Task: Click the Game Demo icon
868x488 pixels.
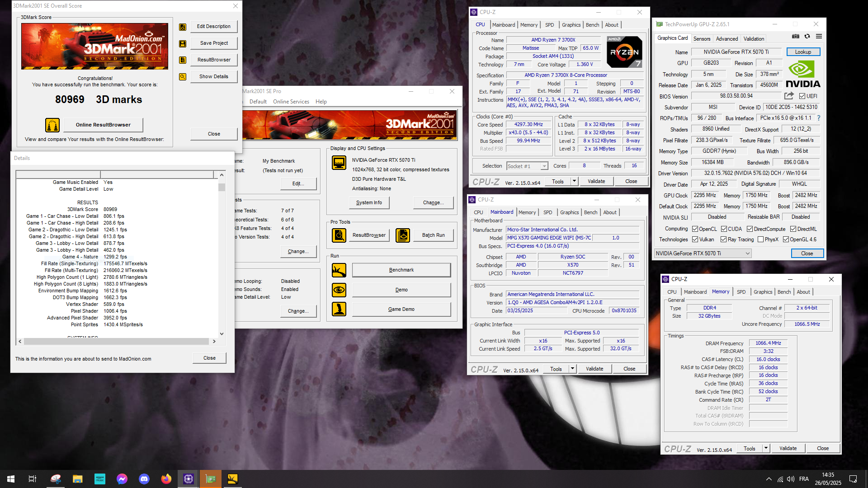Action: pos(339,310)
